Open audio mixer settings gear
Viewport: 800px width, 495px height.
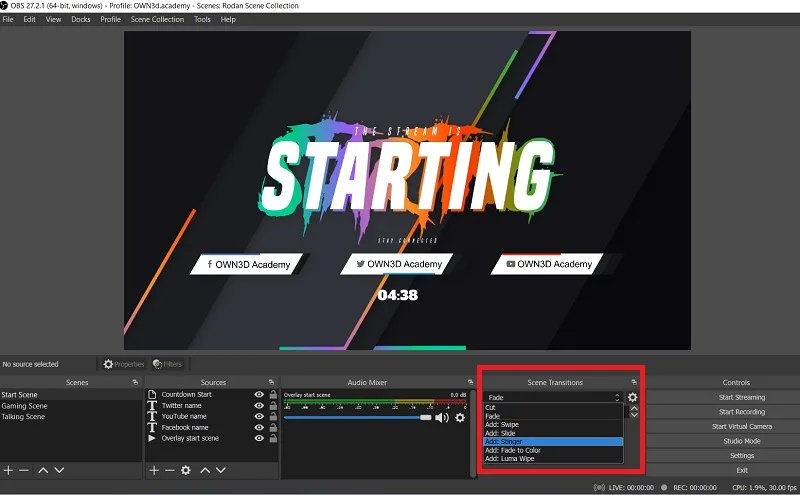[460, 417]
